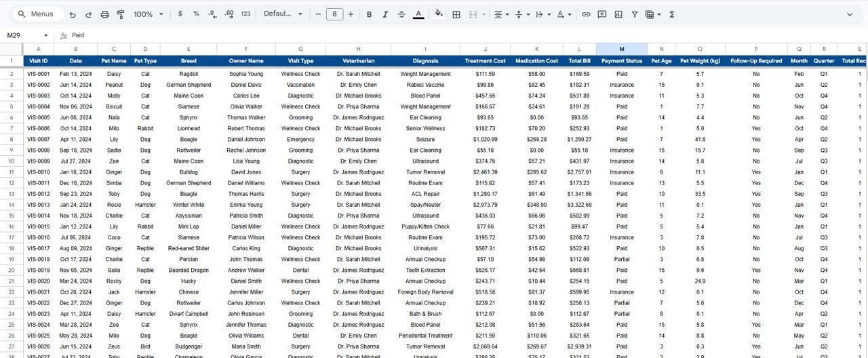Select the owner cell Jennifer Thomas

coord(246,325)
